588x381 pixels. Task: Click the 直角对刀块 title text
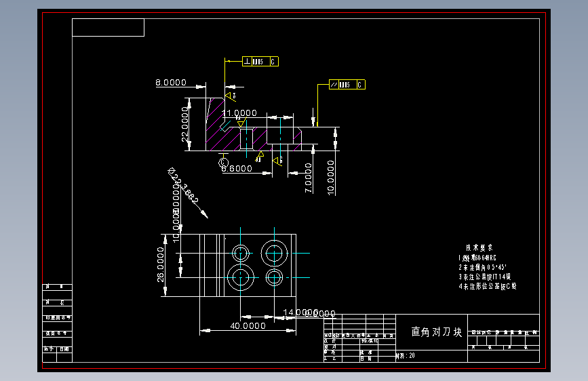point(437,332)
